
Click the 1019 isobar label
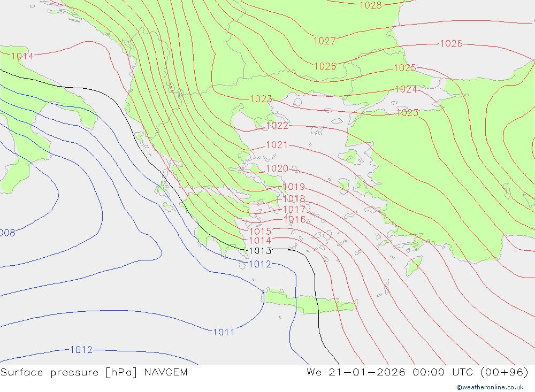click(x=294, y=187)
